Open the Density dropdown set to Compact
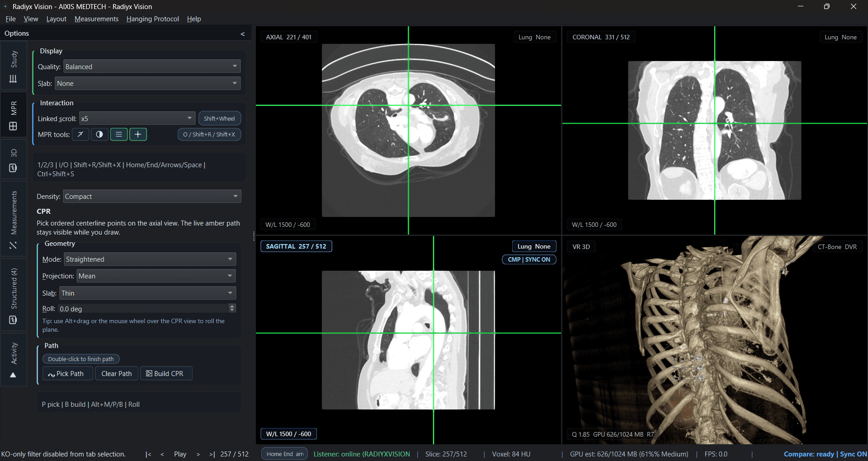This screenshot has width=868, height=461. 152,196
